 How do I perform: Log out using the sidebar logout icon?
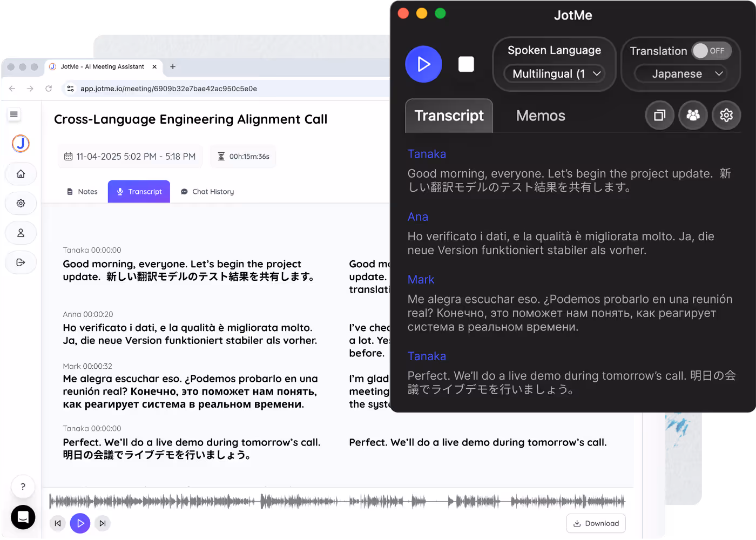pos(21,262)
